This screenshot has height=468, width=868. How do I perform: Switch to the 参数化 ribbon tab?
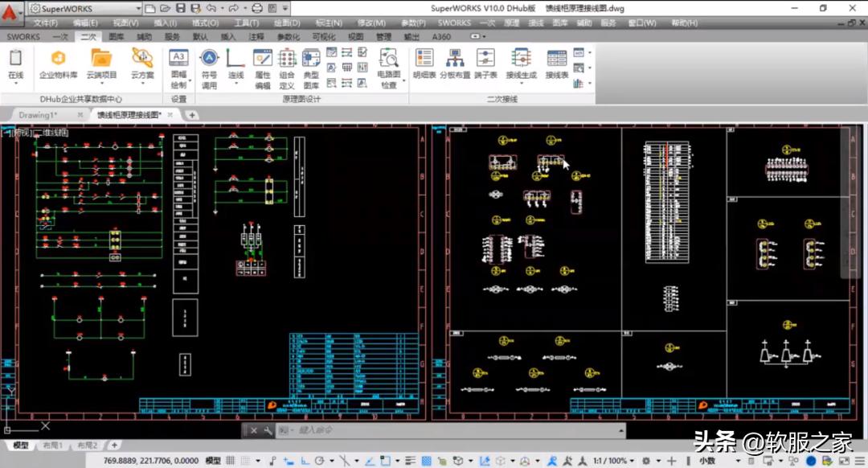click(x=288, y=37)
